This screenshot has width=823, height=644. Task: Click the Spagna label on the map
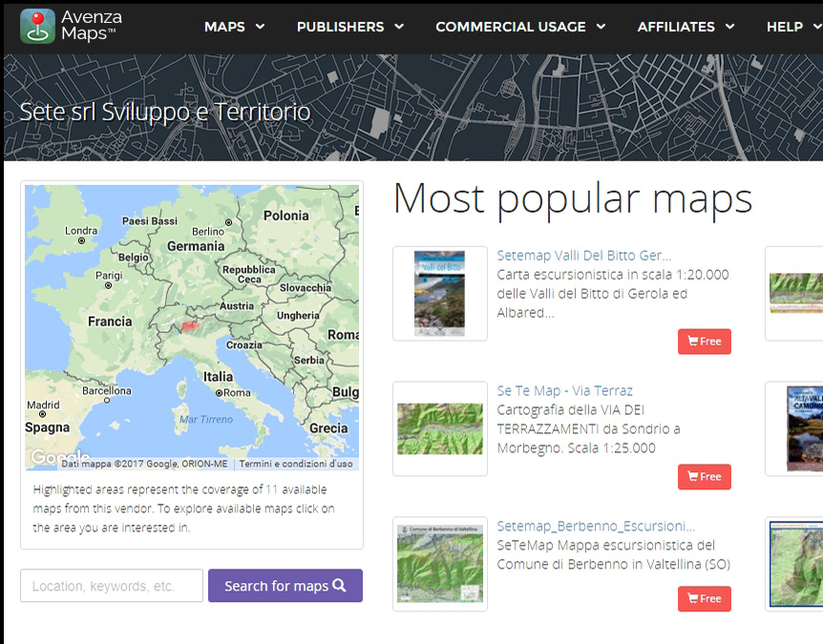point(47,427)
